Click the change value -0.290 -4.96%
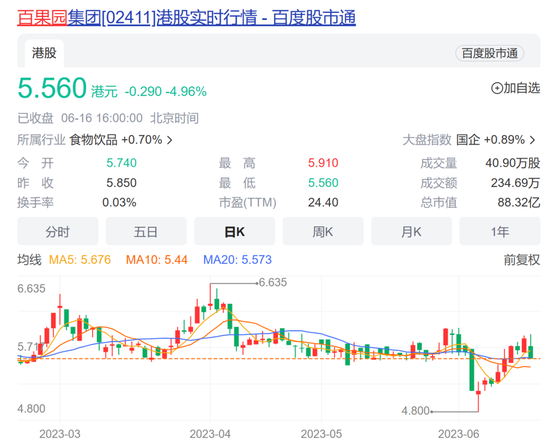Image resolution: width=550 pixels, height=445 pixels. pos(166,92)
